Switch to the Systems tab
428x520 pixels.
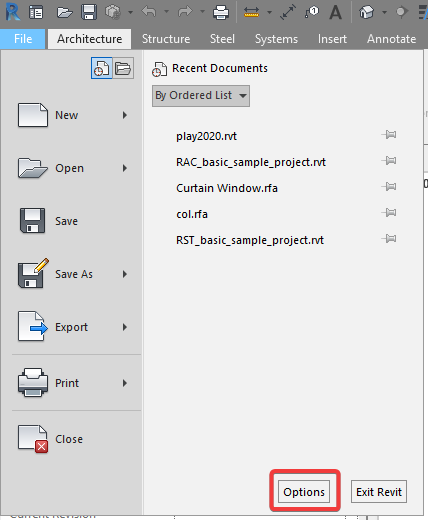coord(276,39)
